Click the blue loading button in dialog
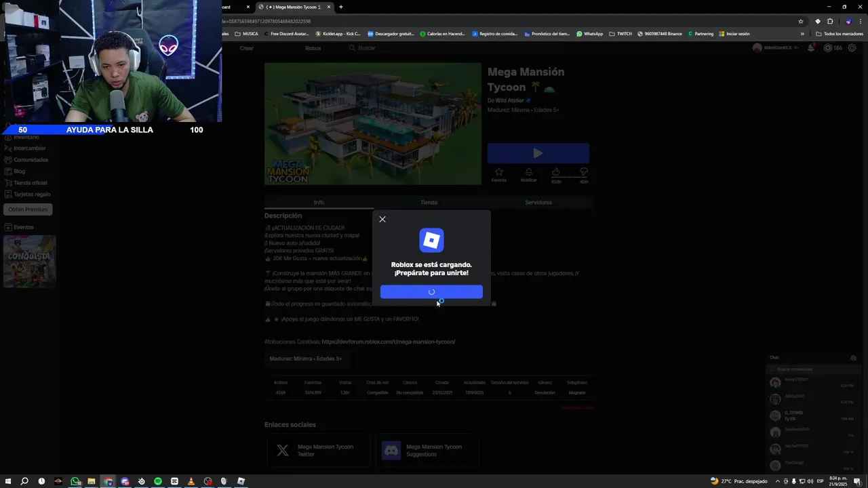This screenshot has width=868, height=488. [431, 291]
